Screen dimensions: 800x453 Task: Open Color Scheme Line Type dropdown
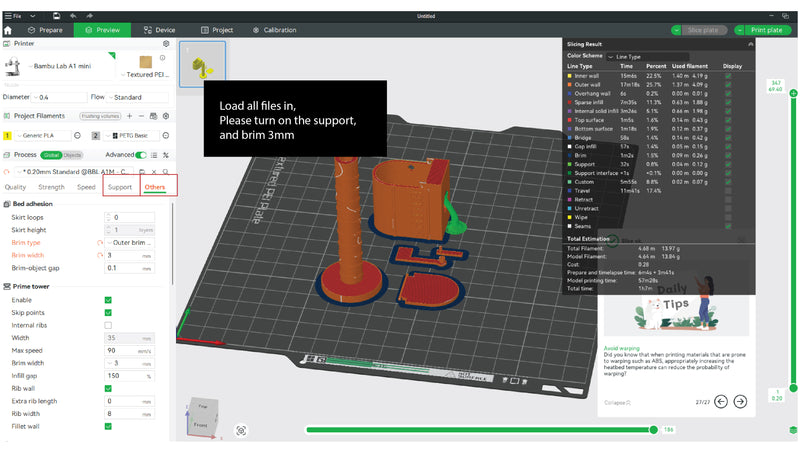tap(648, 57)
